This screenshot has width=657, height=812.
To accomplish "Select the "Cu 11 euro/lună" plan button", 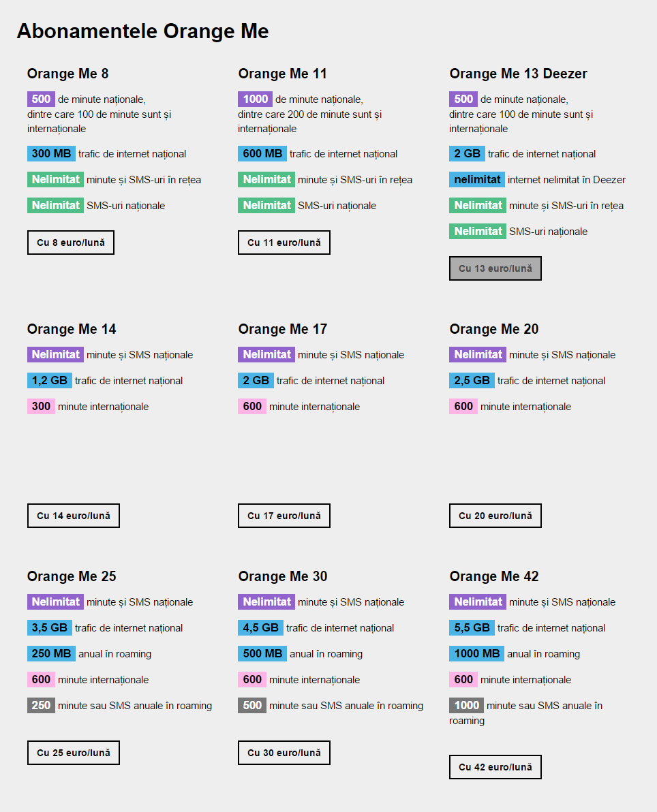I will coord(284,243).
